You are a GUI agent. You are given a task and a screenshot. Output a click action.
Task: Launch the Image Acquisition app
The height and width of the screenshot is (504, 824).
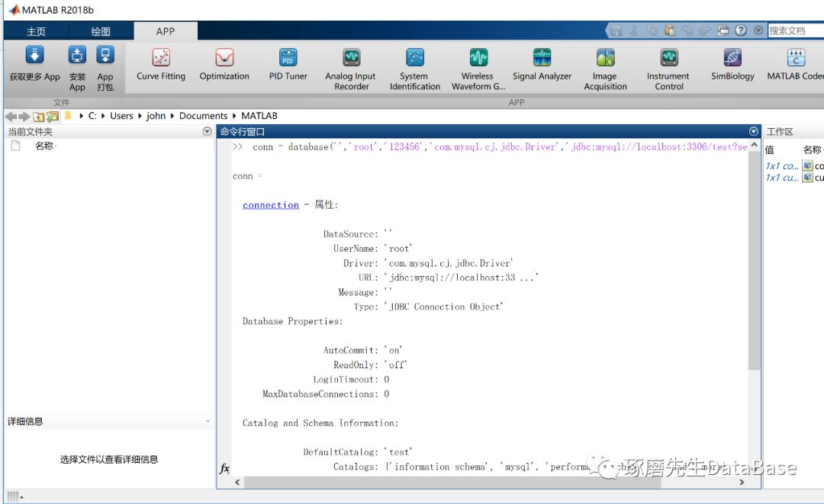605,69
